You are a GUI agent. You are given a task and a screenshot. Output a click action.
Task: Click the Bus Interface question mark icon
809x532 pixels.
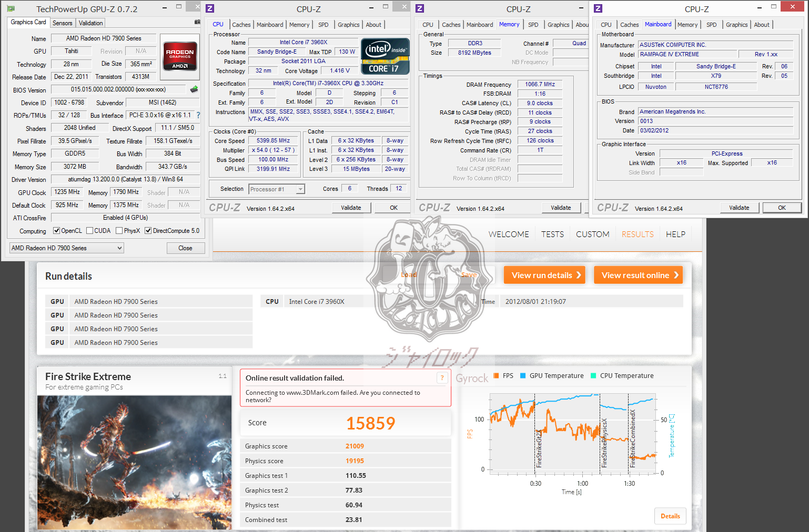(x=198, y=115)
